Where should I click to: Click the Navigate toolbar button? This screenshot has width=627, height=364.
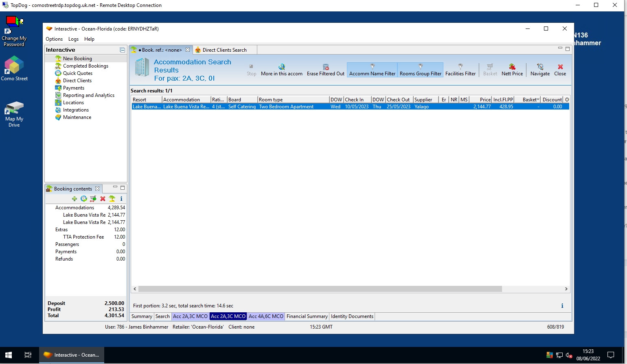(540, 70)
